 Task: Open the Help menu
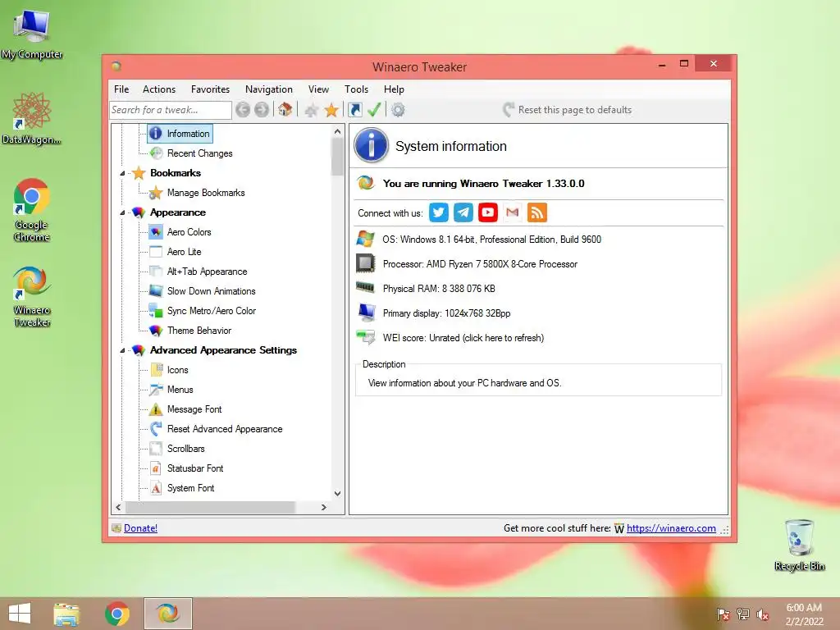click(x=394, y=89)
